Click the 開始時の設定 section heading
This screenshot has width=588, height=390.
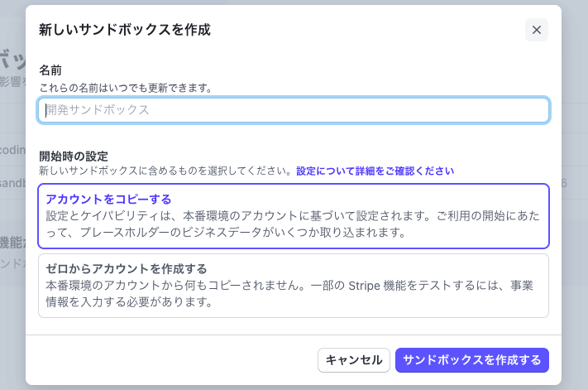[x=74, y=156]
